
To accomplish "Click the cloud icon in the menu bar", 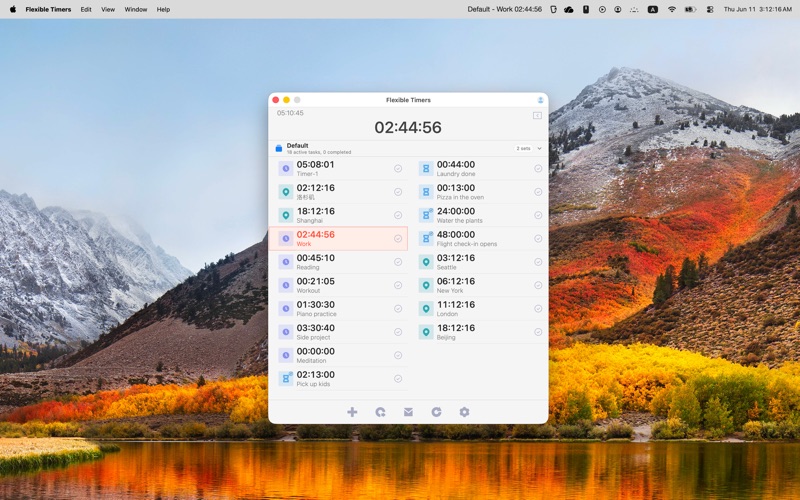I will [569, 9].
